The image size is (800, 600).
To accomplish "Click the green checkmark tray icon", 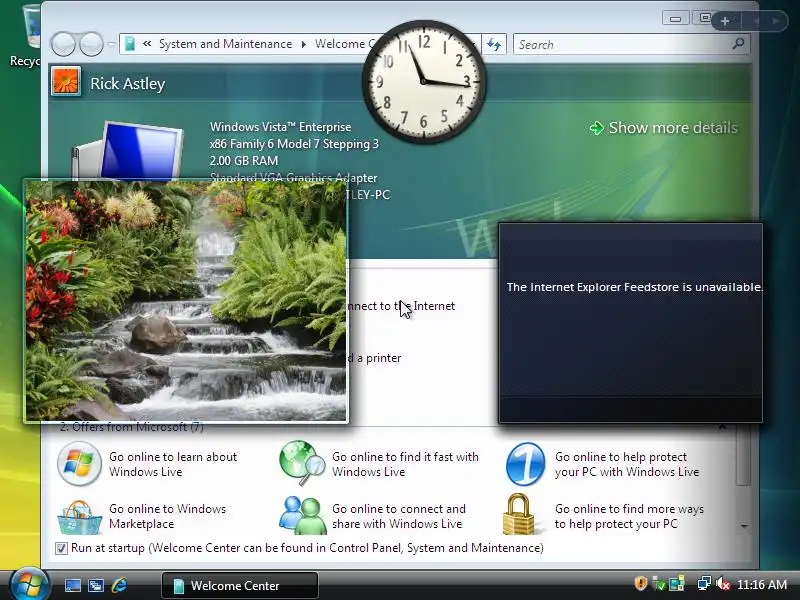I will (x=658, y=584).
